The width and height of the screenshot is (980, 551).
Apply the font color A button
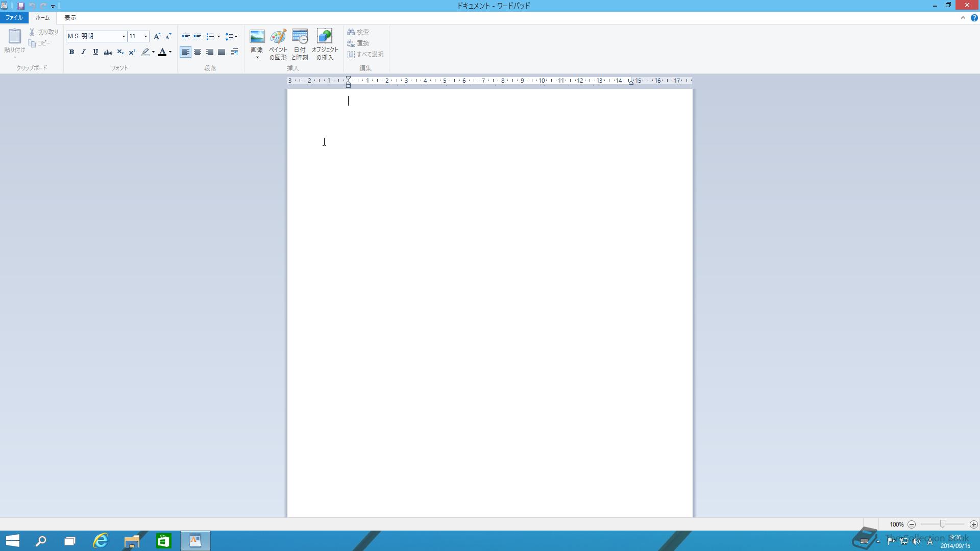162,52
